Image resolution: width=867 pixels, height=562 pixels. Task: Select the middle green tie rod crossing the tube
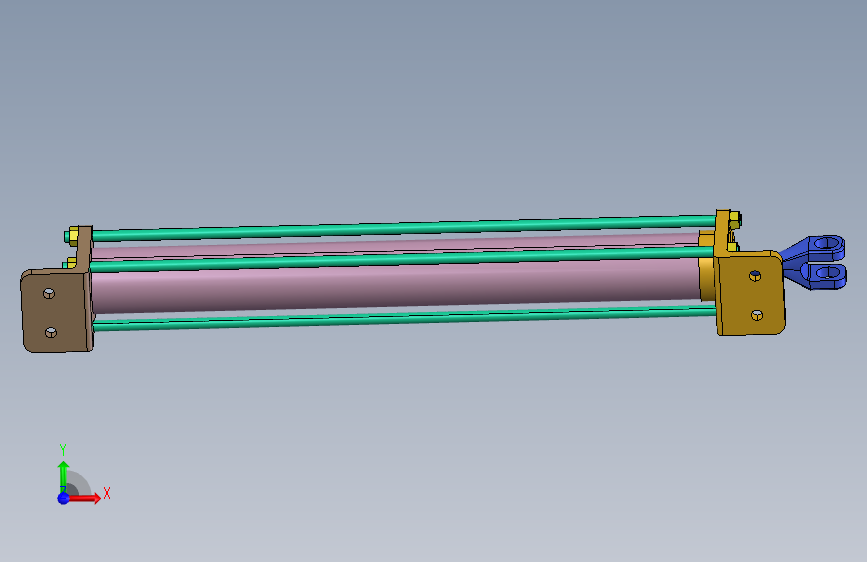(x=403, y=259)
